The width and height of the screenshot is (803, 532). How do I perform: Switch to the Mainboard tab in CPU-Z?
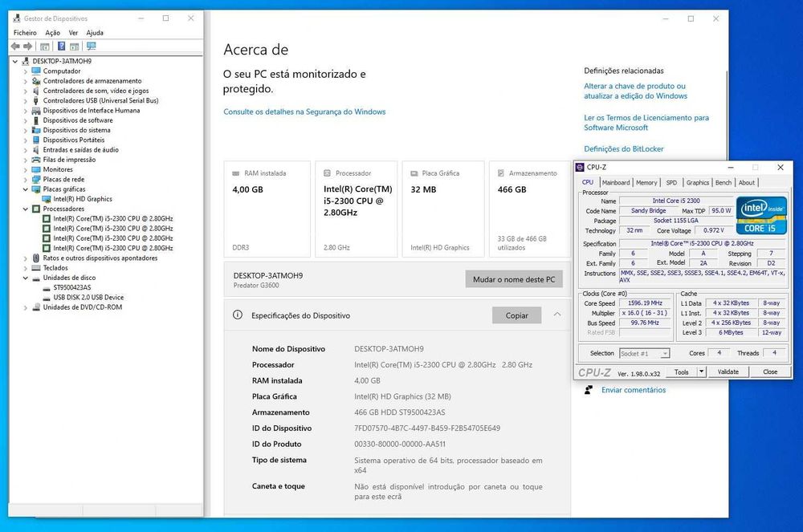pos(616,183)
